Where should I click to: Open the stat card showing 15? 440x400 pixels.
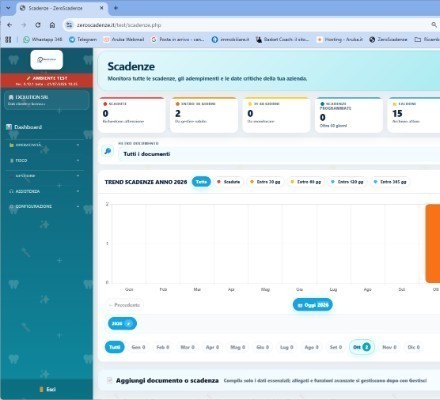pos(414,115)
